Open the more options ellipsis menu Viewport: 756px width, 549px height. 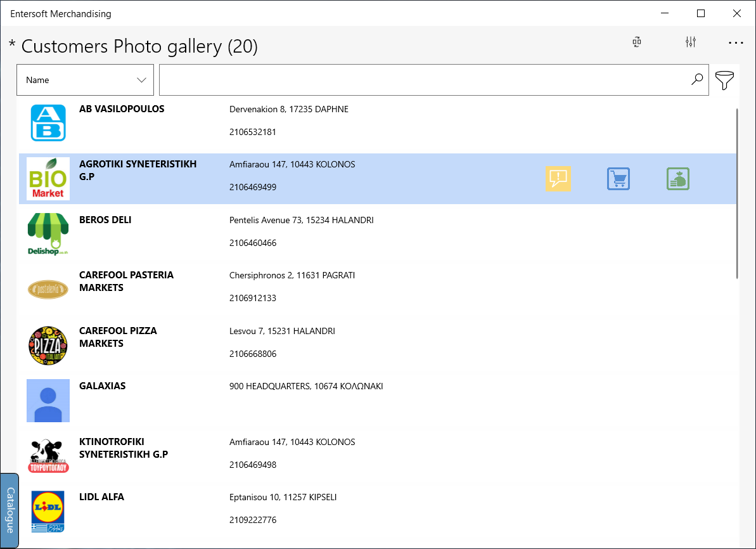(736, 42)
